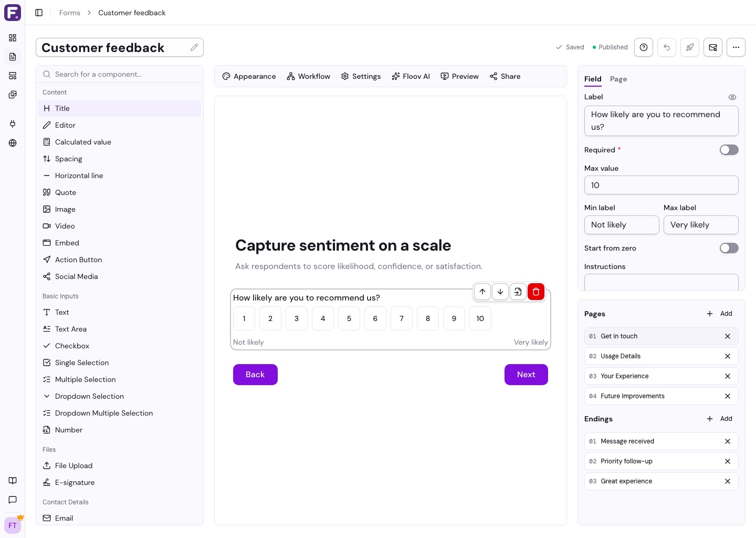The height and width of the screenshot is (538, 756).
Task: Click the rocket publish icon
Action: 690,47
